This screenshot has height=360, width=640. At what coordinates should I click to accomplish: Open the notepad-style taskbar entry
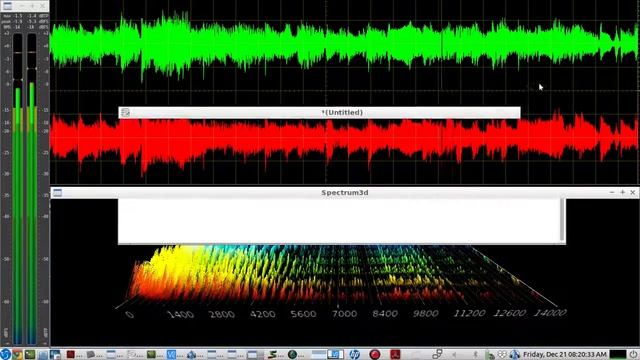131,354
